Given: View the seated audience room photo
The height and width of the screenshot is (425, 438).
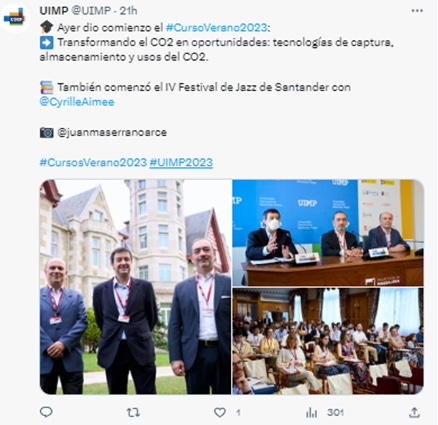Looking at the screenshot, I should click(x=328, y=341).
